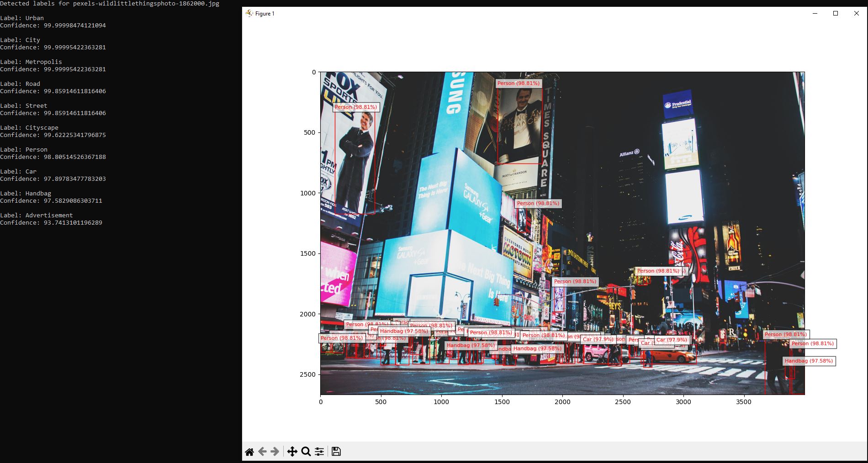Minimize the Figure 1 window
Viewport: 868px width, 463px height.
coord(815,13)
